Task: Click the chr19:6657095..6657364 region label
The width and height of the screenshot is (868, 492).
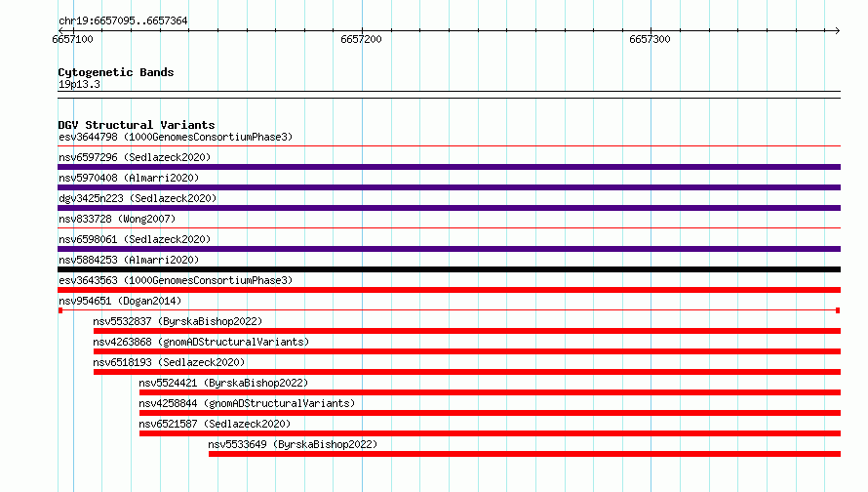Action: coord(123,20)
